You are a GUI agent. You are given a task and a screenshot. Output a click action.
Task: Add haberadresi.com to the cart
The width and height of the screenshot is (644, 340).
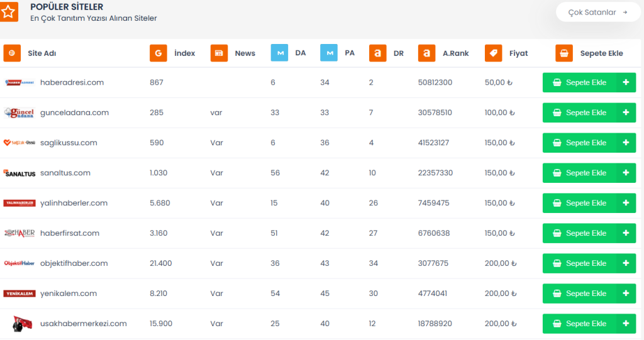(x=589, y=82)
